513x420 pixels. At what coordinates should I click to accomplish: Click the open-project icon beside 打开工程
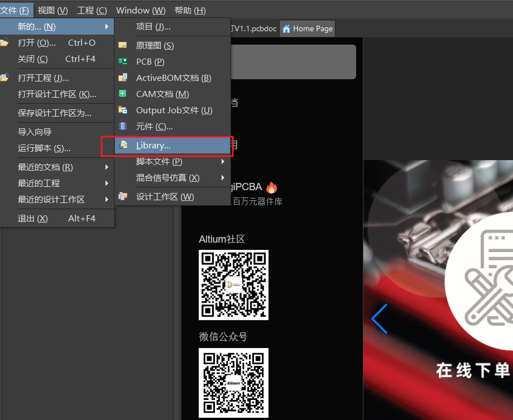point(4,78)
